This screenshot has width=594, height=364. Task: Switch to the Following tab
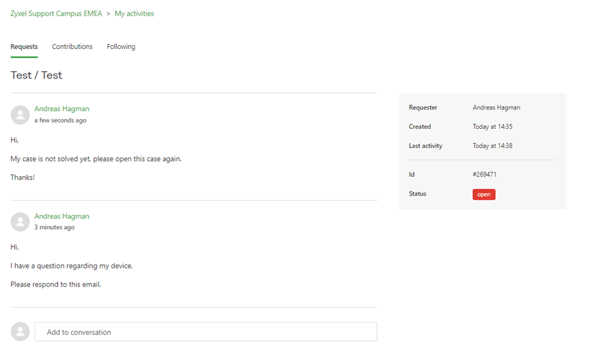point(121,47)
